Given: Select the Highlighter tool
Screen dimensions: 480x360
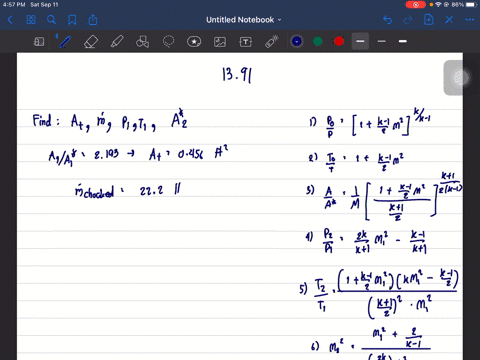Looking at the screenshot, I should click(x=117, y=42).
